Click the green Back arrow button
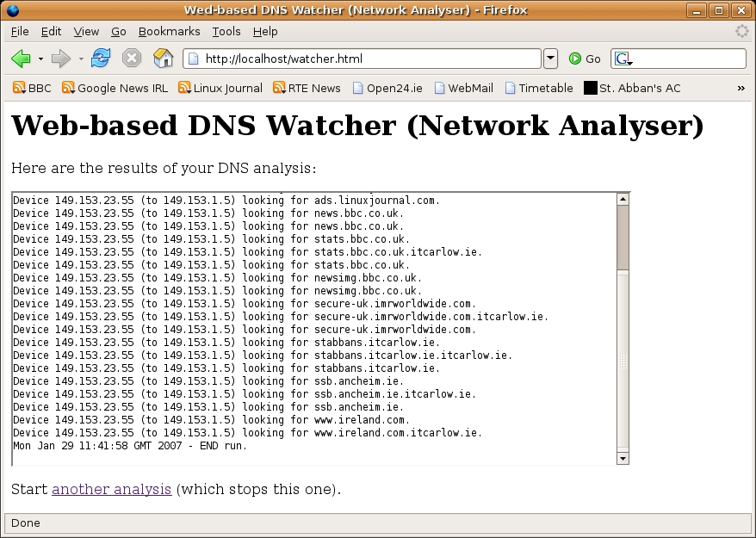Screen dimensions: 756x538 [x=21, y=59]
